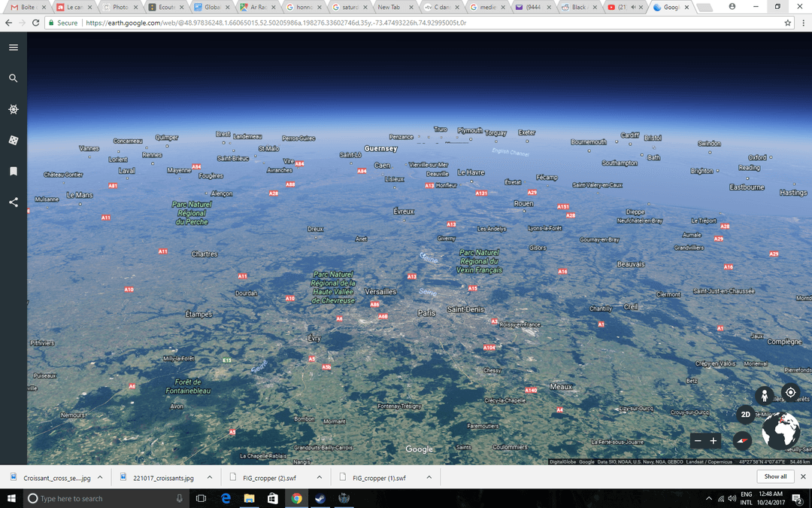Zoom out with the minus button
The height and width of the screenshot is (508, 812).
698,441
